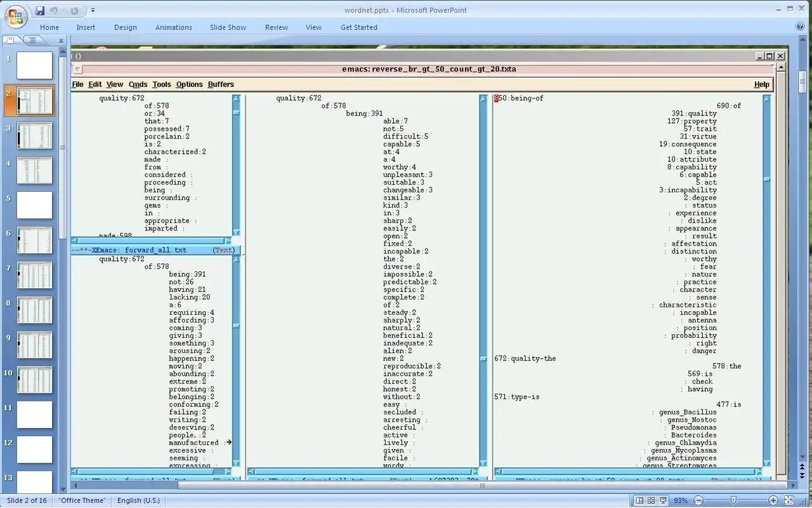Image resolution: width=812 pixels, height=508 pixels.
Task: Open the Get Started ribbon tab
Action: click(359, 27)
